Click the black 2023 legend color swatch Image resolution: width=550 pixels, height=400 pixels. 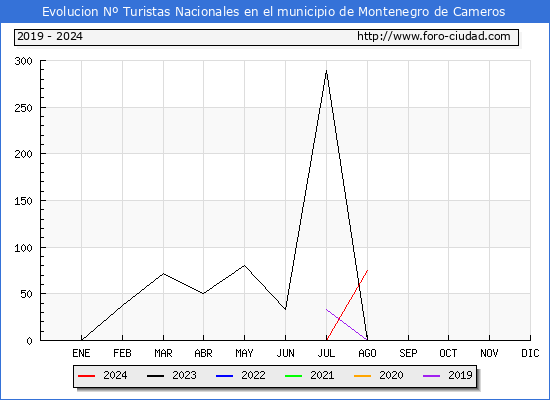coord(155,376)
